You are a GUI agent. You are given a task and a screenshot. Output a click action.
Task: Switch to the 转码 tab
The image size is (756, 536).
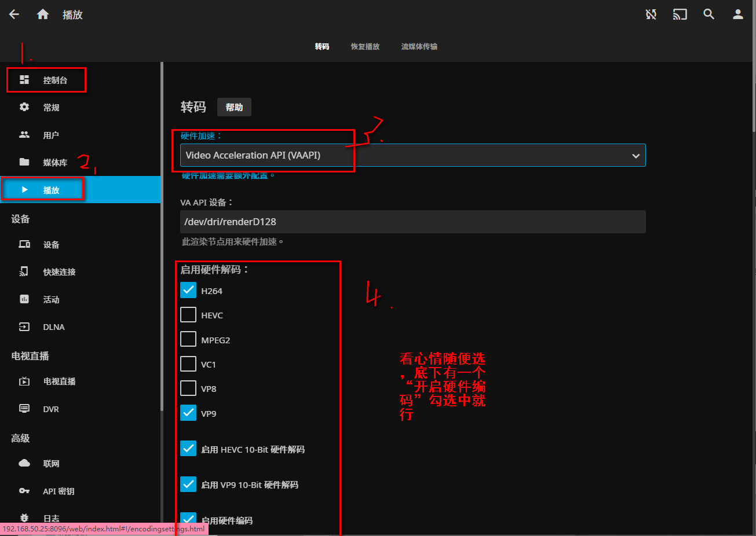[x=322, y=46]
